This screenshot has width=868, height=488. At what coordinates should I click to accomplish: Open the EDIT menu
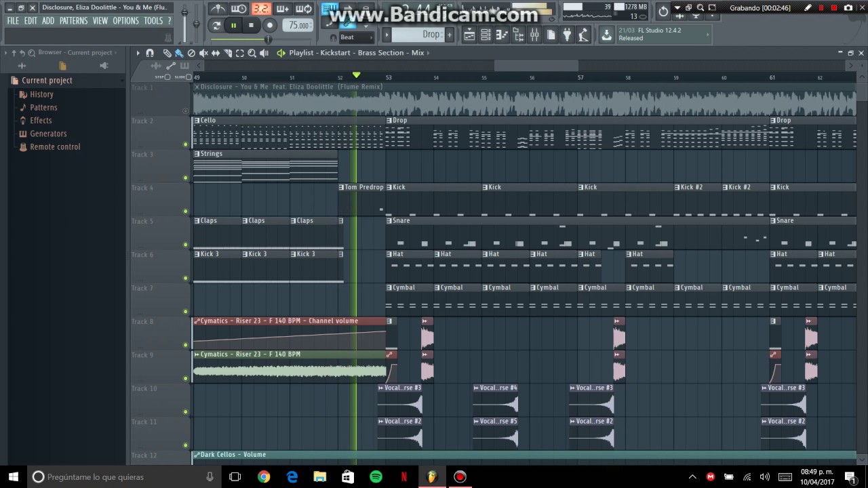[x=31, y=21]
